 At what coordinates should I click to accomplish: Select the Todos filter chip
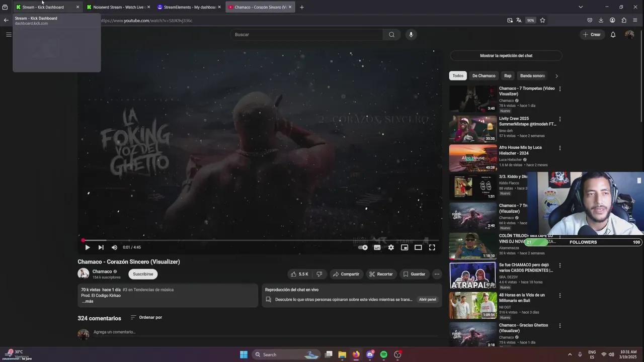click(x=458, y=76)
